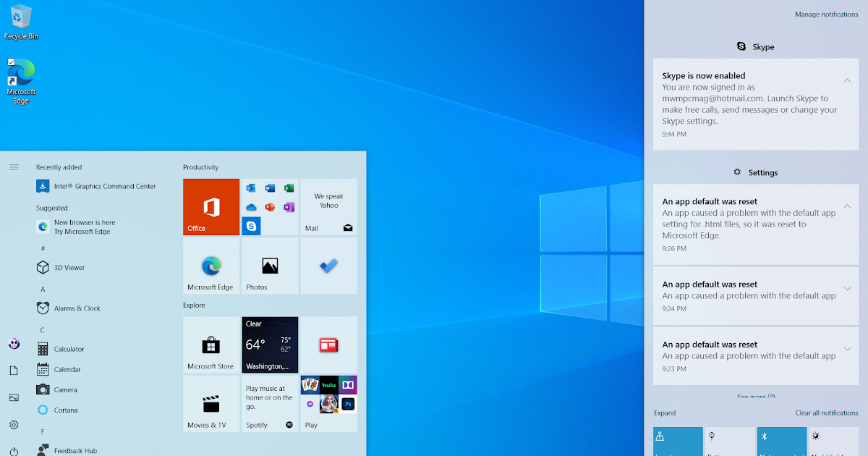Toggle the Night light quick action
The height and width of the screenshot is (456, 868).
coord(834,442)
